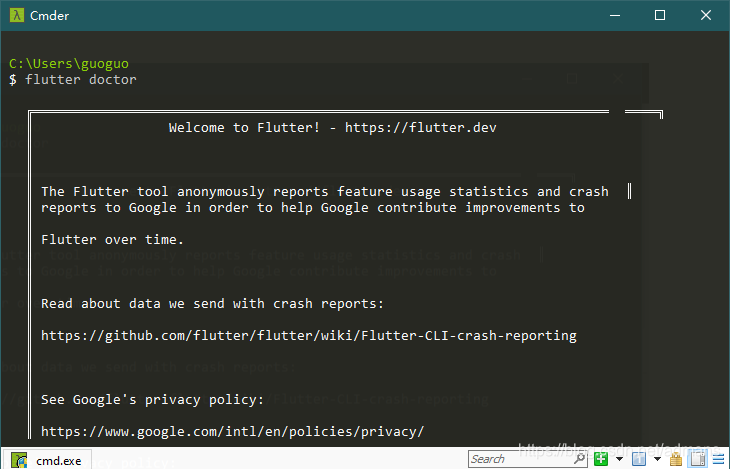
Task: Open the https://flutter.dev link
Action: click(420, 128)
